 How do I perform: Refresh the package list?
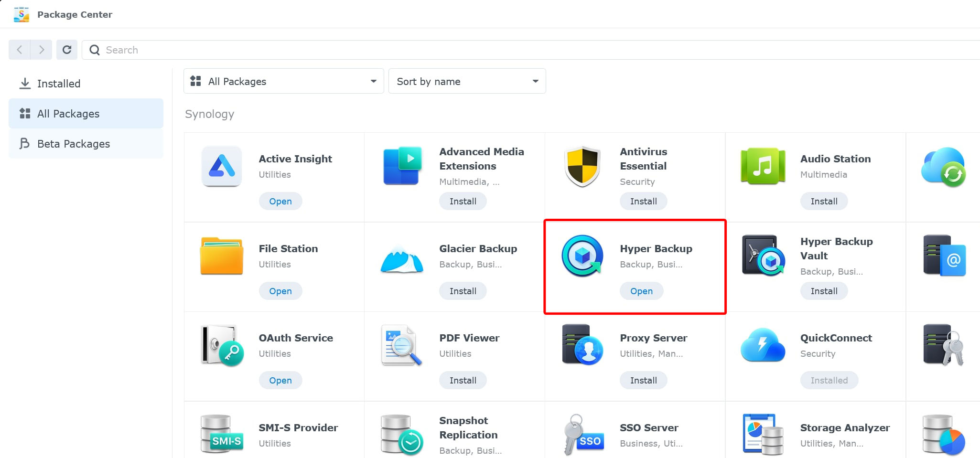67,50
